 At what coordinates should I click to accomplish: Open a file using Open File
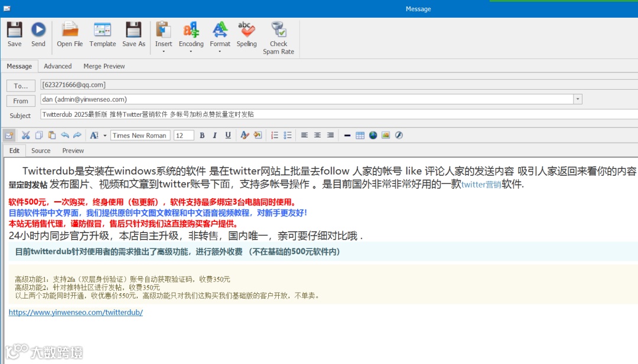pyautogui.click(x=70, y=35)
